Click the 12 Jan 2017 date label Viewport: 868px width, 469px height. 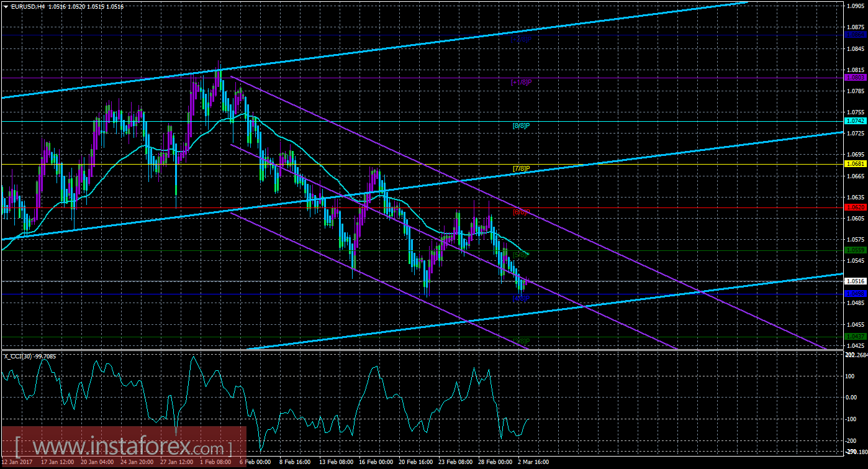click(x=17, y=463)
